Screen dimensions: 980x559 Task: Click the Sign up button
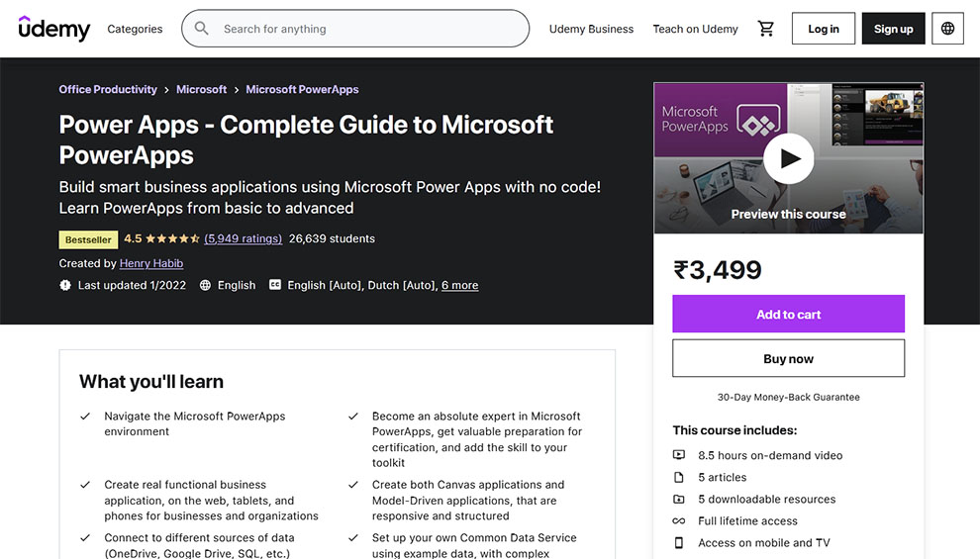coord(893,29)
